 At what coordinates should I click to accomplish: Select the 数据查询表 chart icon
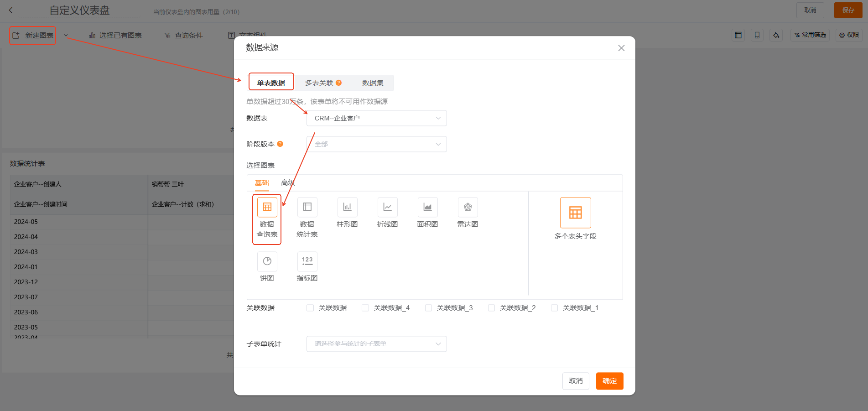[x=267, y=208]
